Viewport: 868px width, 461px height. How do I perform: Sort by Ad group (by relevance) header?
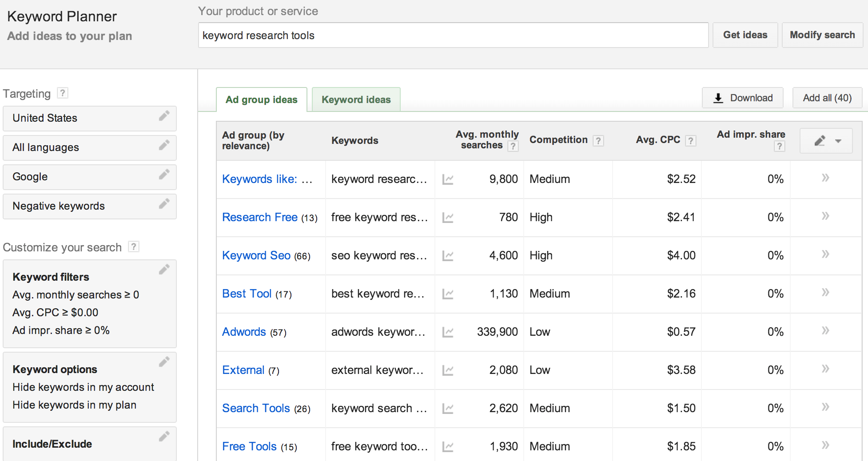(253, 140)
